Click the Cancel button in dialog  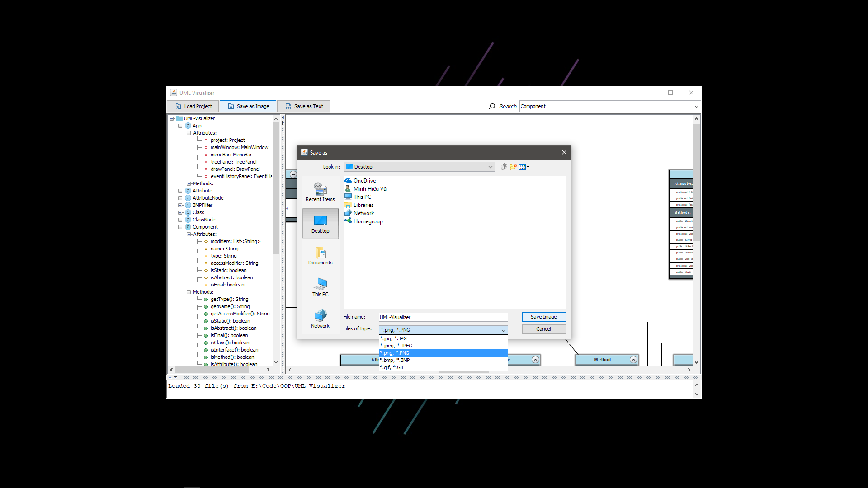543,329
